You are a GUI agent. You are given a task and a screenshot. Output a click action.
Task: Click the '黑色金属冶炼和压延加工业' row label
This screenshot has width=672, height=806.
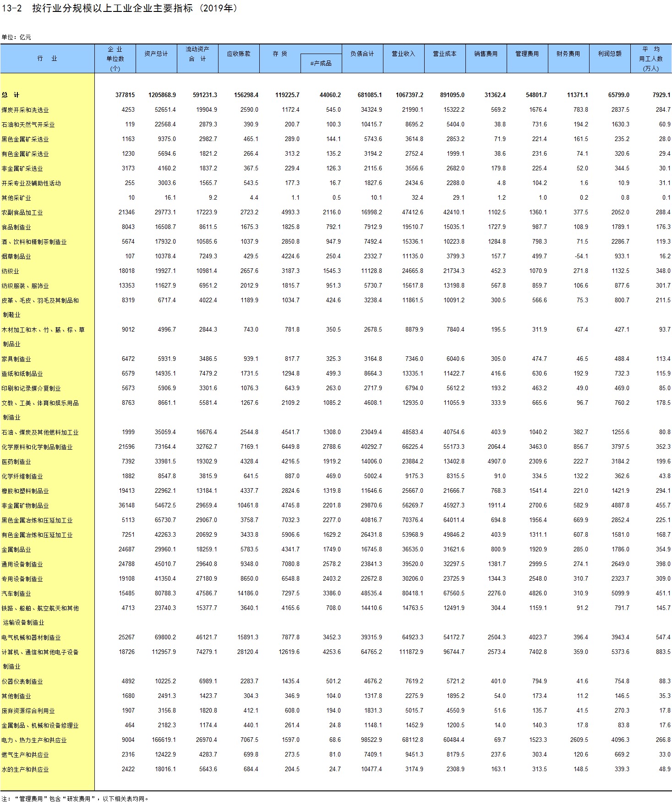[x=37, y=520]
